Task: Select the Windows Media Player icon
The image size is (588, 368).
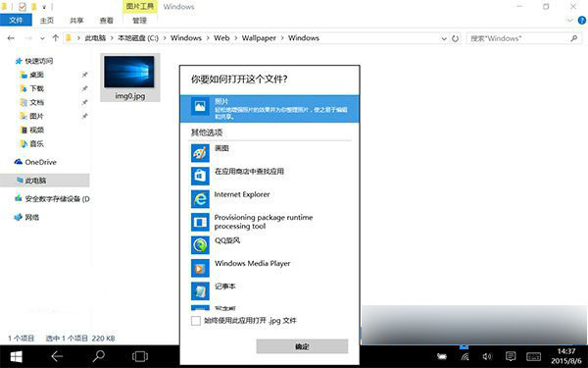Action: pos(200,268)
